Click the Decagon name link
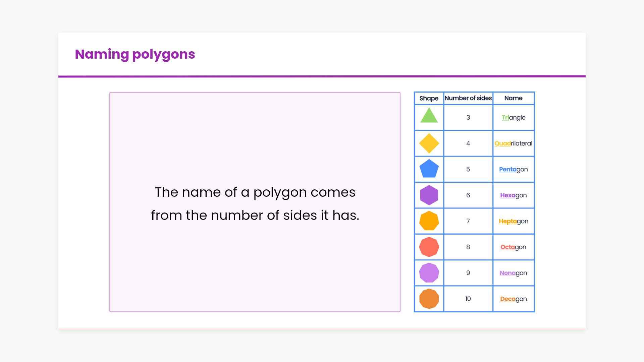Image resolution: width=644 pixels, height=362 pixels. [x=513, y=299]
